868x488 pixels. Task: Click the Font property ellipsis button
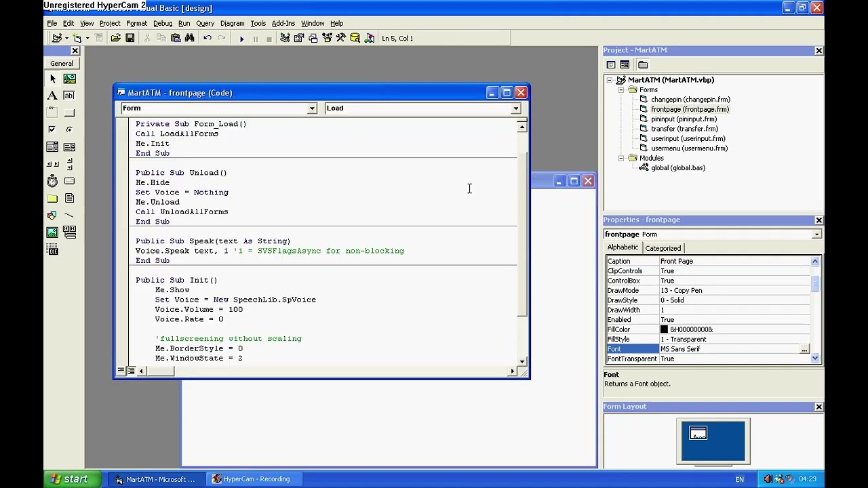point(804,349)
